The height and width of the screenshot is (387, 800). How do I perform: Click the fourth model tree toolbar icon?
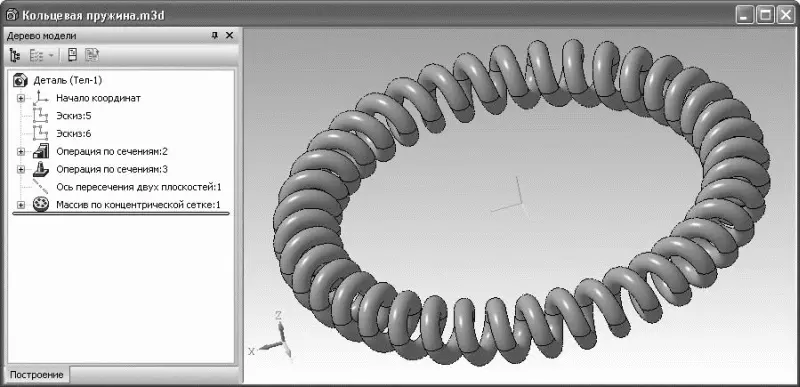[92, 55]
